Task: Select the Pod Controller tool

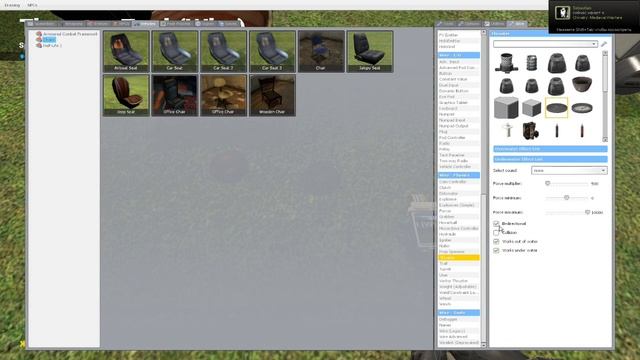Action: tap(458, 138)
